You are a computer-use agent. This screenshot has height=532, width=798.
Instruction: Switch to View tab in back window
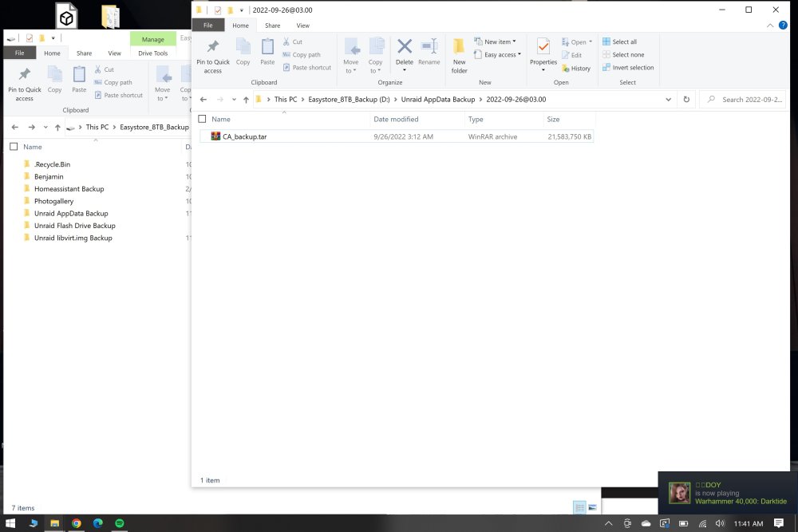(114, 53)
